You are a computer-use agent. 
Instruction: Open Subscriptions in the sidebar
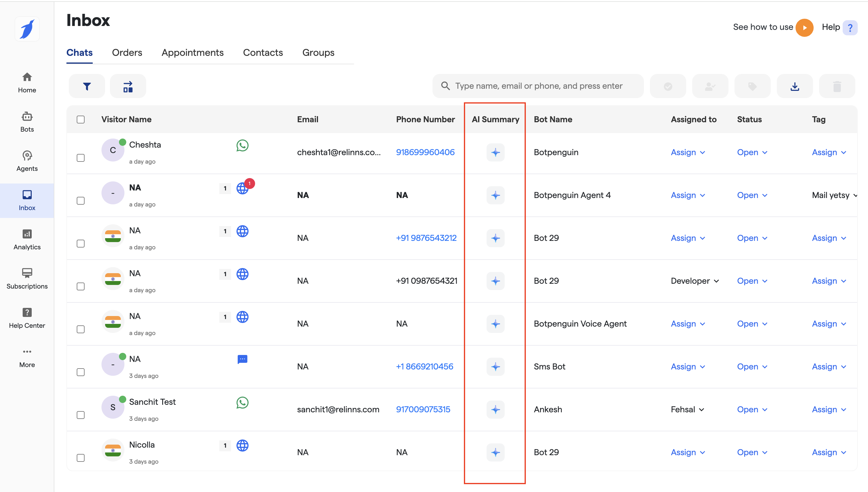coord(27,279)
